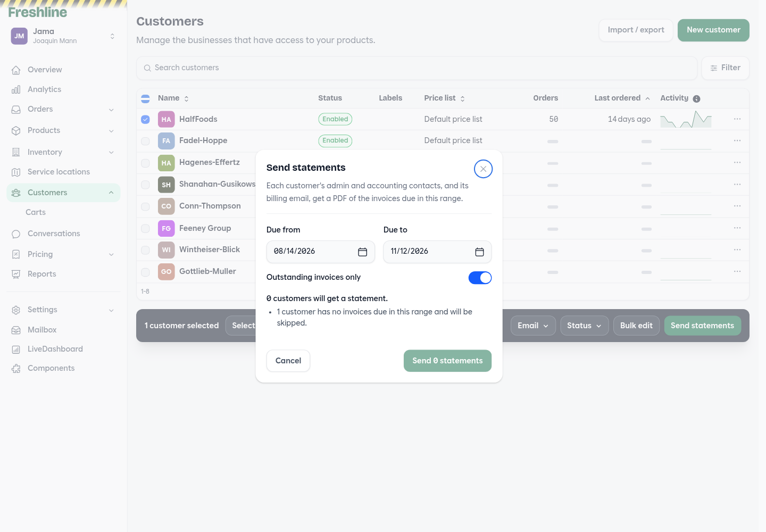Open the Filter options
The height and width of the screenshot is (532, 766).
coord(725,68)
